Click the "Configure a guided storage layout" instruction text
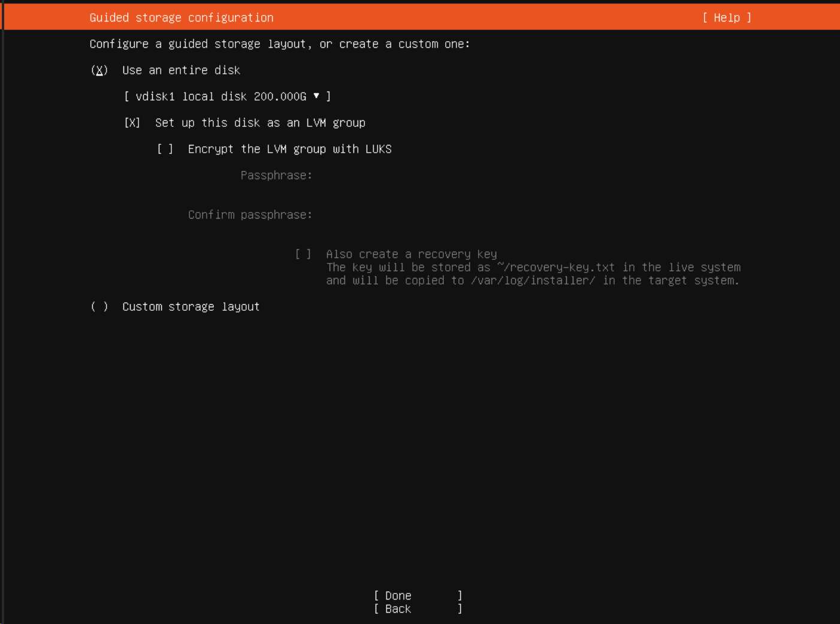 279,44
